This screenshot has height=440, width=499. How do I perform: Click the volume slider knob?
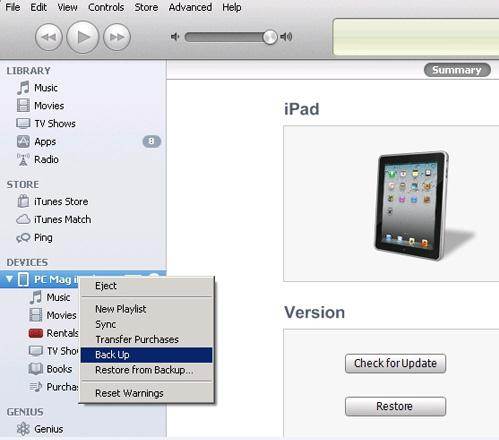point(270,37)
